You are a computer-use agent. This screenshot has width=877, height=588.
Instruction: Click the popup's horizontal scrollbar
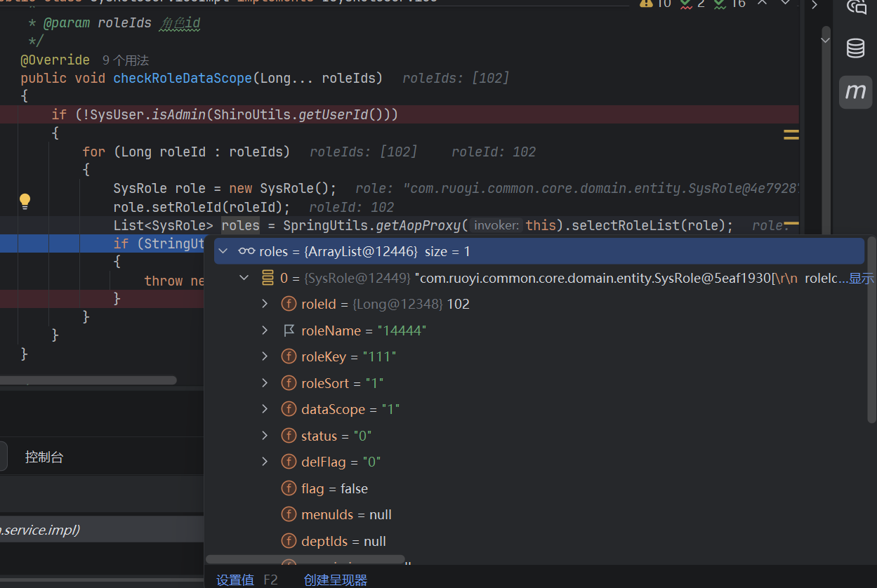pyautogui.click(x=305, y=560)
